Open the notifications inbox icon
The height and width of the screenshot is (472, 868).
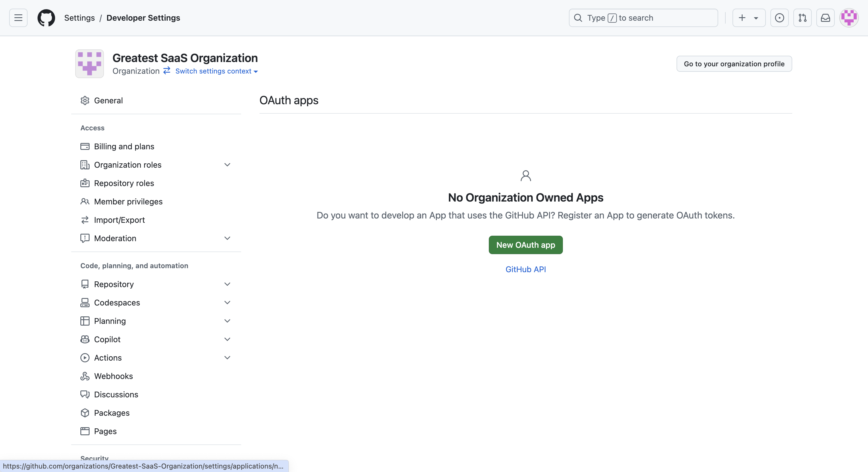pos(825,18)
